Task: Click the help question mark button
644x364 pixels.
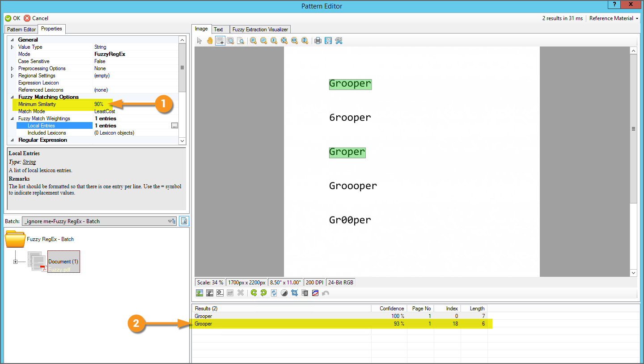Action: tap(614, 4)
